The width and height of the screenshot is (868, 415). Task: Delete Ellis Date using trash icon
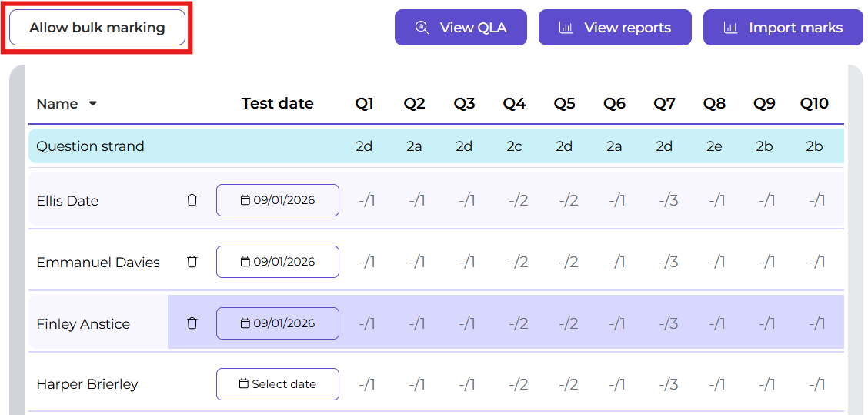pyautogui.click(x=192, y=200)
